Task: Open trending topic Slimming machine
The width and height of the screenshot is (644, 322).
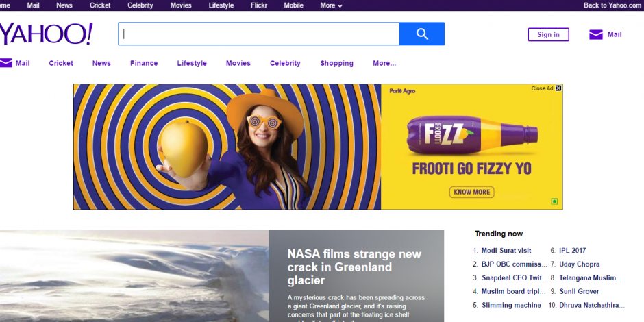Action: point(511,305)
